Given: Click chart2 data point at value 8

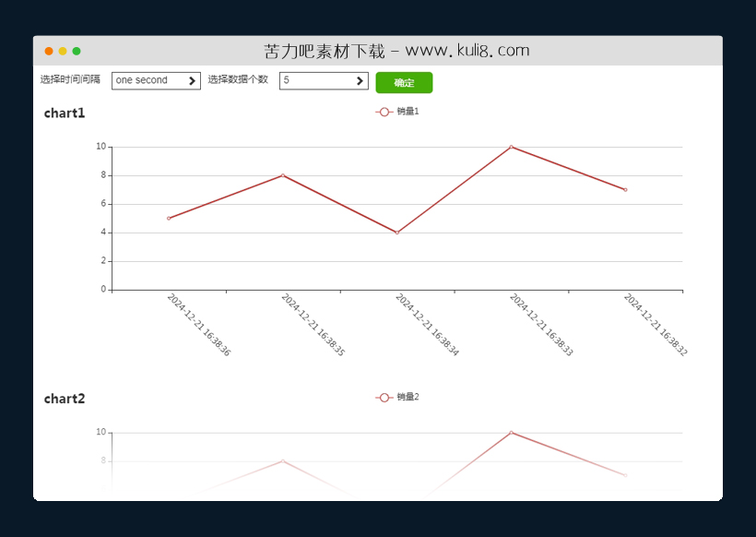Looking at the screenshot, I should point(283,461).
